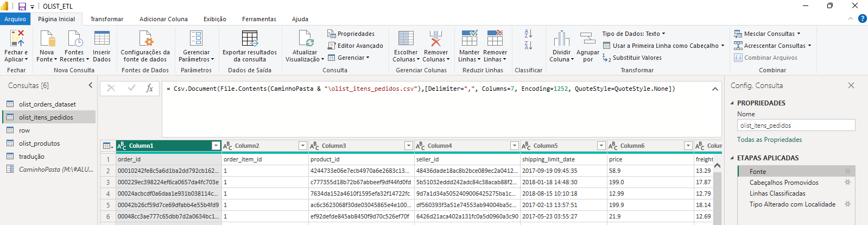Click Inserir Dados table icon

click(x=102, y=39)
